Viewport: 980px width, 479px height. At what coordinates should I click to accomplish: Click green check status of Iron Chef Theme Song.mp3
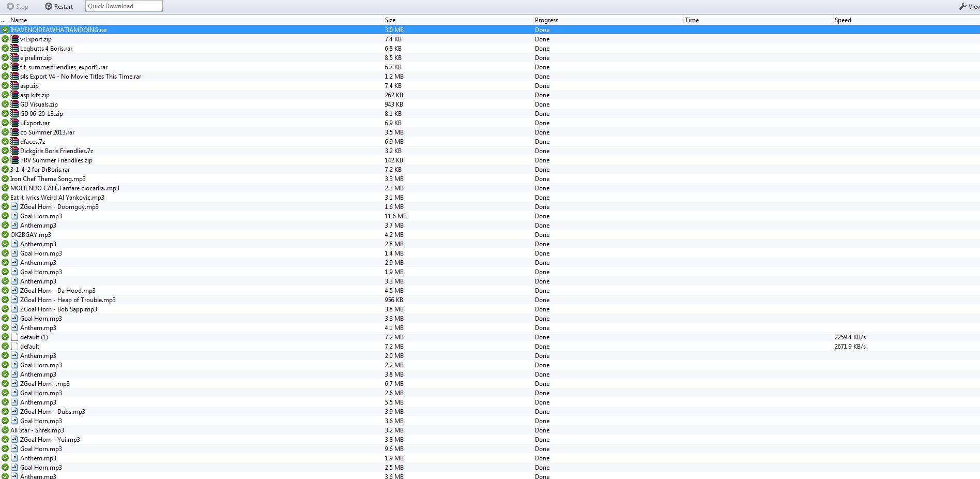(x=5, y=179)
